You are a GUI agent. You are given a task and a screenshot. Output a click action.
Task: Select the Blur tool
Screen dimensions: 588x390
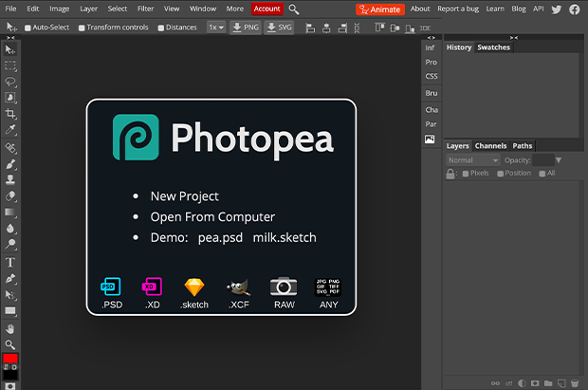pyautogui.click(x=10, y=229)
